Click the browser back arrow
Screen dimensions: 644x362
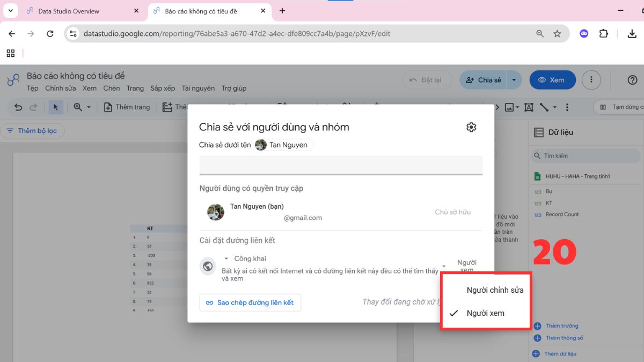tap(12, 34)
